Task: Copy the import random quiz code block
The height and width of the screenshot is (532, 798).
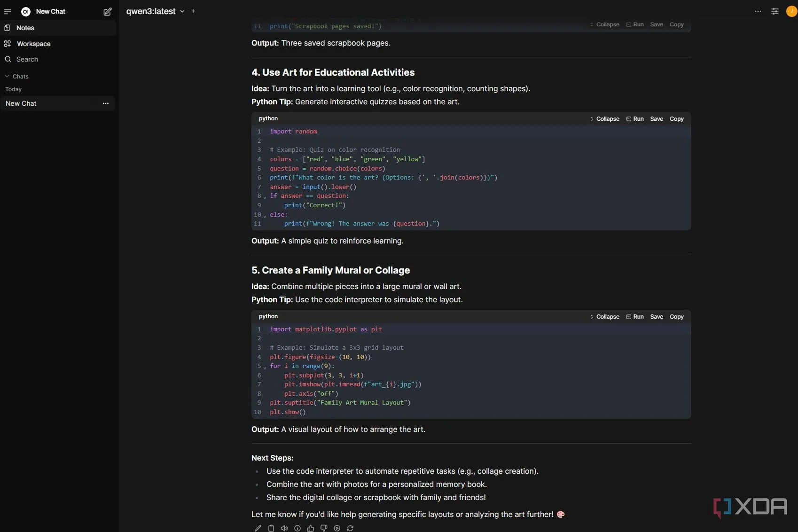Action: coord(676,119)
